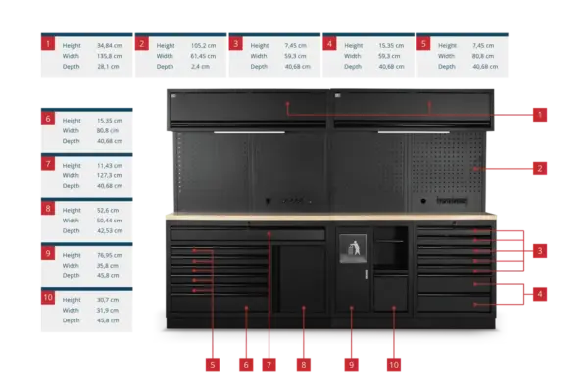The width and height of the screenshot is (588, 392).
Task: Click callout label 5 below the workbench
Action: 213,365
